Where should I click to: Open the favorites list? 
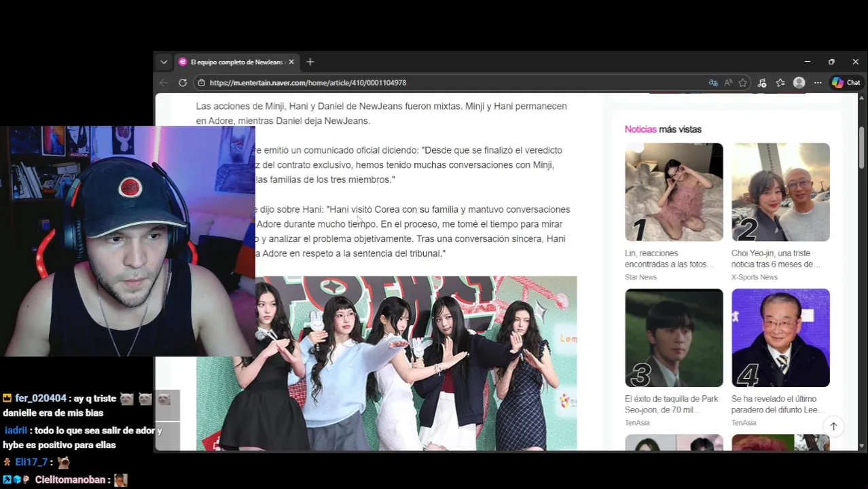click(780, 83)
